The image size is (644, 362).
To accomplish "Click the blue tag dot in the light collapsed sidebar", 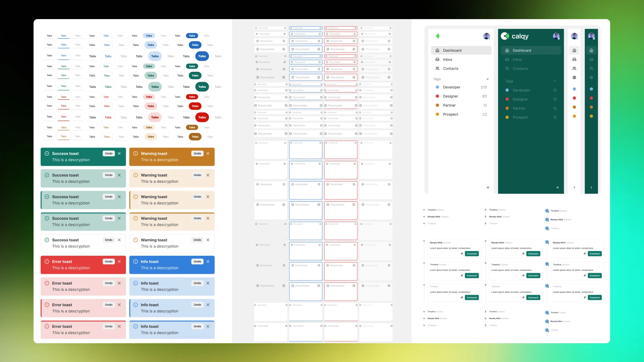I will tap(574, 89).
